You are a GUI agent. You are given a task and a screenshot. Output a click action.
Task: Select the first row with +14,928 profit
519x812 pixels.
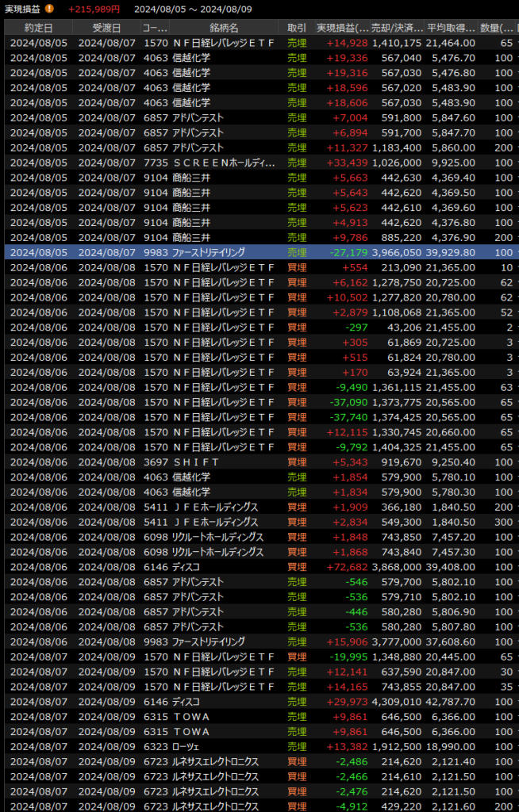pos(259,43)
